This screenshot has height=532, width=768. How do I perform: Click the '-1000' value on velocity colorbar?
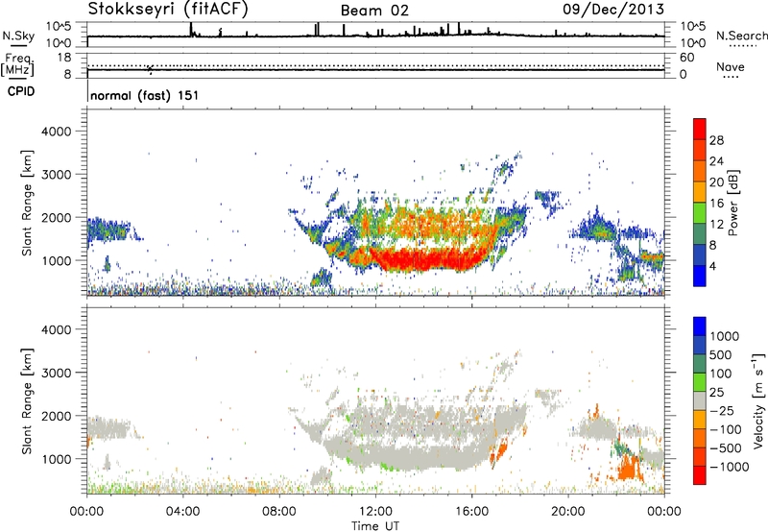(x=730, y=467)
